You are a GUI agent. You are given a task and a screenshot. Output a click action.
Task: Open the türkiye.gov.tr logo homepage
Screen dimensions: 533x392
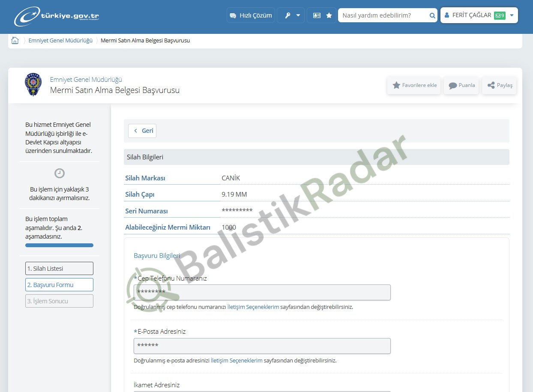click(57, 16)
